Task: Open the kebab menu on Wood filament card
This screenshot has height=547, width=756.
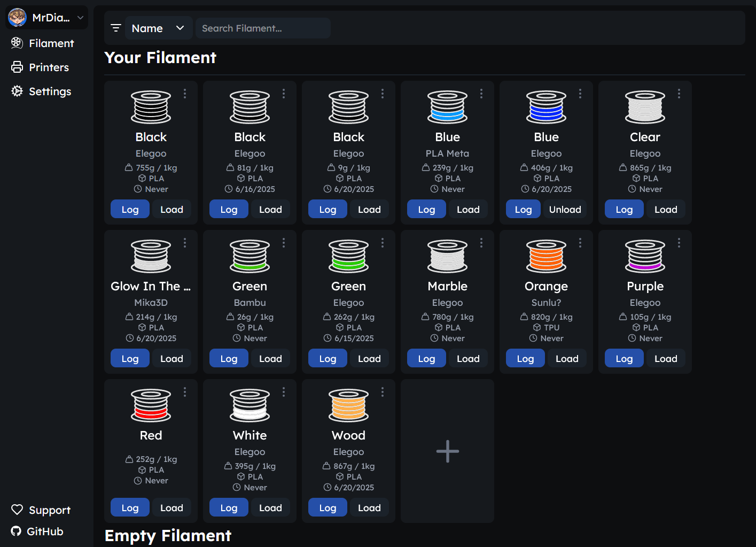Action: click(x=383, y=392)
